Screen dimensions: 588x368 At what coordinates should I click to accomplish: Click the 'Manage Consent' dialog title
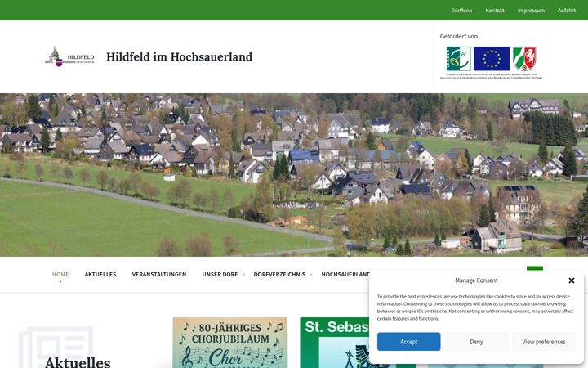476,280
